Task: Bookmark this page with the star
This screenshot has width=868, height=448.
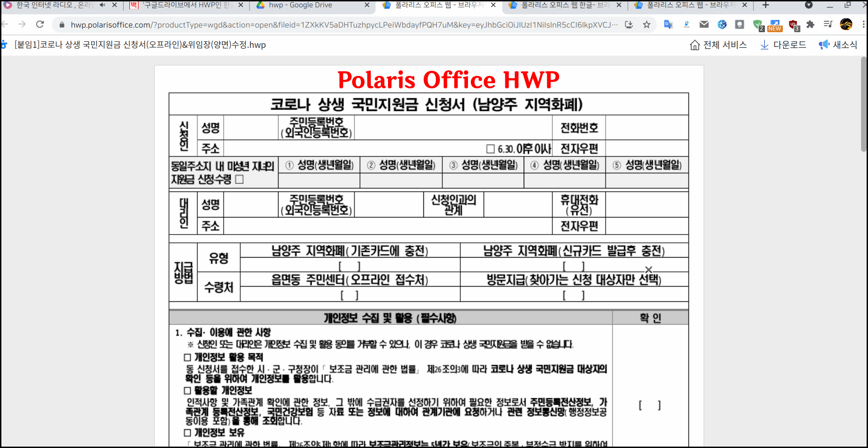Action: [x=647, y=25]
